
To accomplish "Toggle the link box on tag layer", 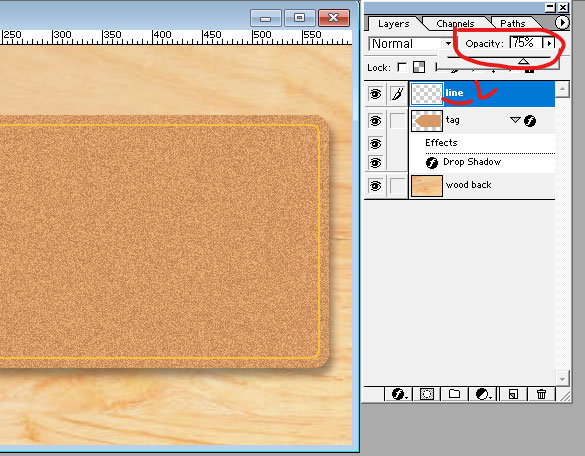I will click(x=397, y=121).
